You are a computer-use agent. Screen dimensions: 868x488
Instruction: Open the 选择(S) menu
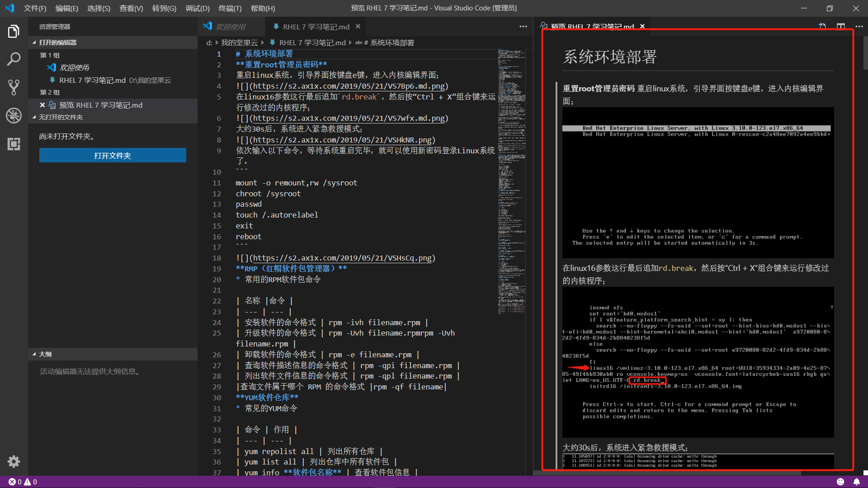(99, 8)
